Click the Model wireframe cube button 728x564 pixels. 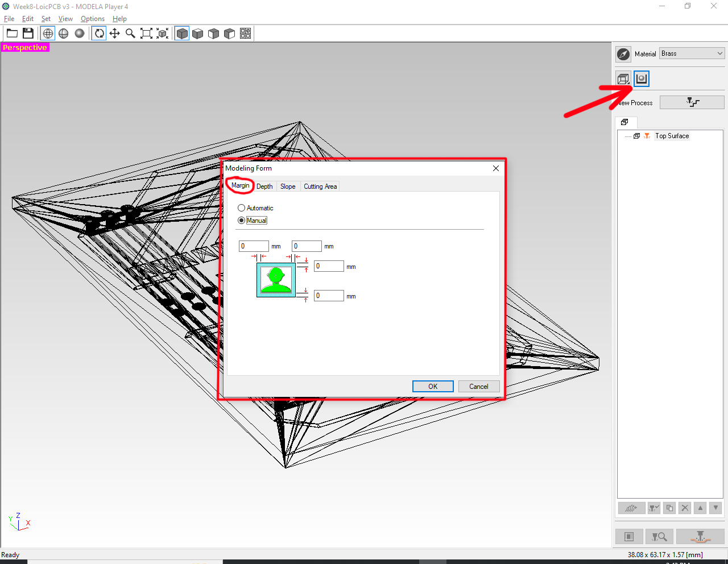(623, 79)
